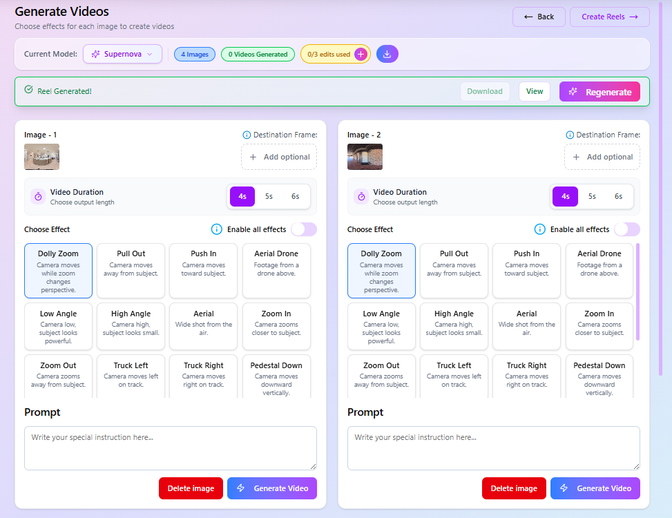672x518 pixels.
Task: Choose Low Angle effect for Image 2
Action: coord(381,326)
